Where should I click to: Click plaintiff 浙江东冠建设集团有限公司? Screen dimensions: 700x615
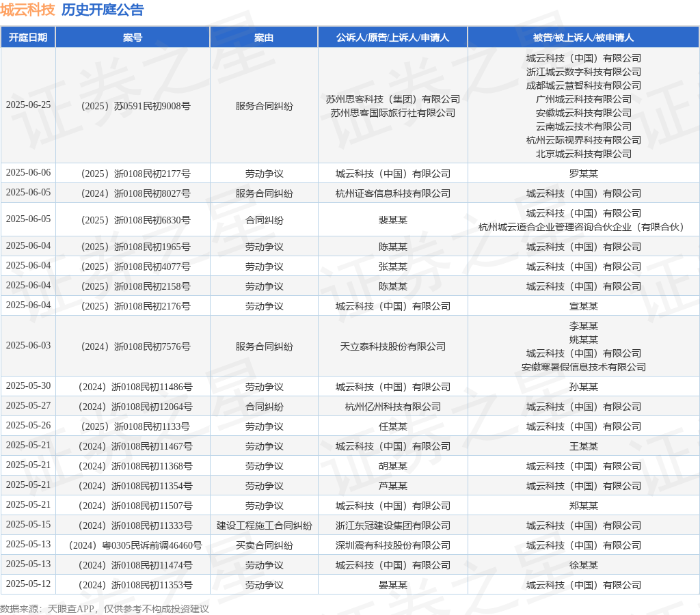pos(393,525)
